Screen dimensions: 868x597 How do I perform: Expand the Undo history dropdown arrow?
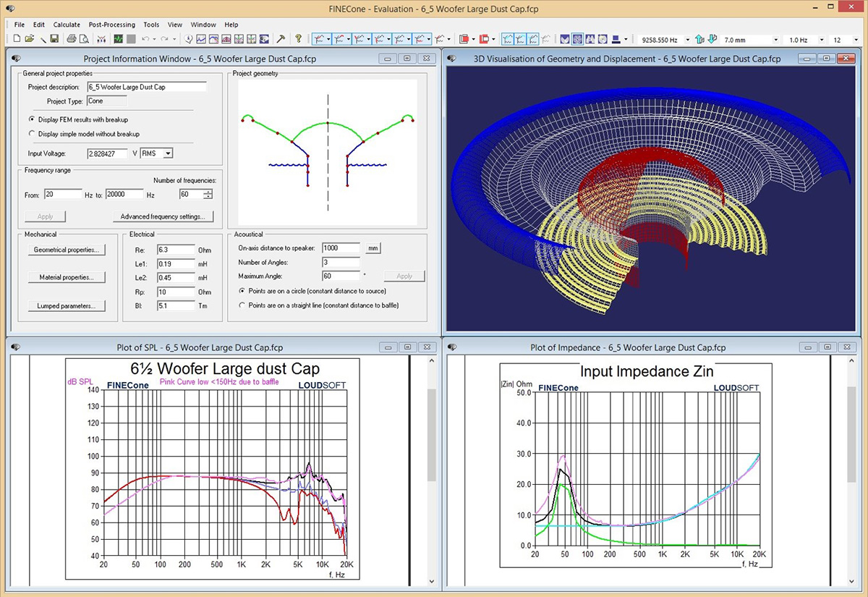(x=154, y=39)
